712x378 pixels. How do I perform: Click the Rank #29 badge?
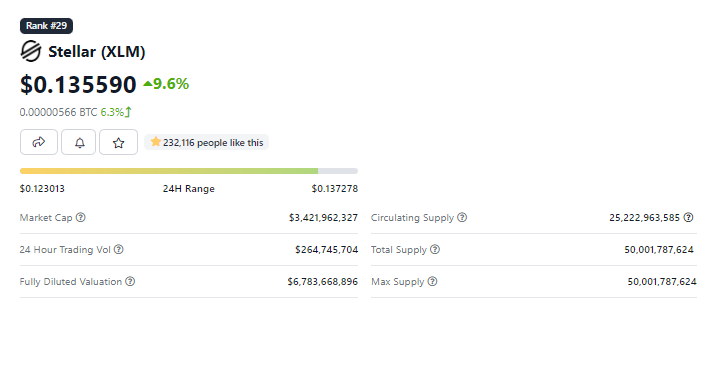(x=46, y=26)
